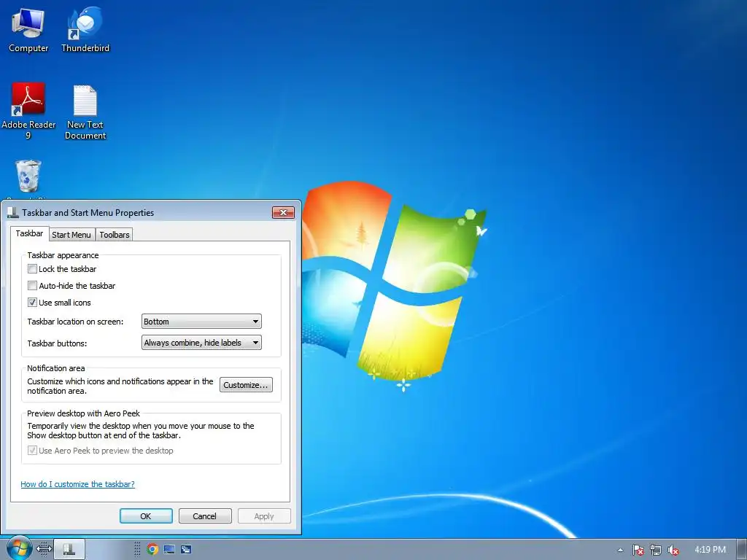Open the Windows Start orb
Viewport: 747px width, 560px height.
coord(19,548)
